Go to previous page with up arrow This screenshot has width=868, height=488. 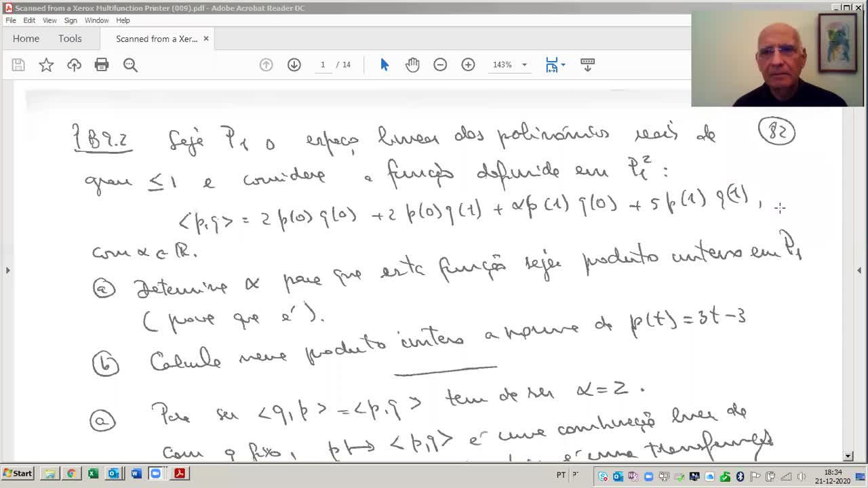click(266, 64)
